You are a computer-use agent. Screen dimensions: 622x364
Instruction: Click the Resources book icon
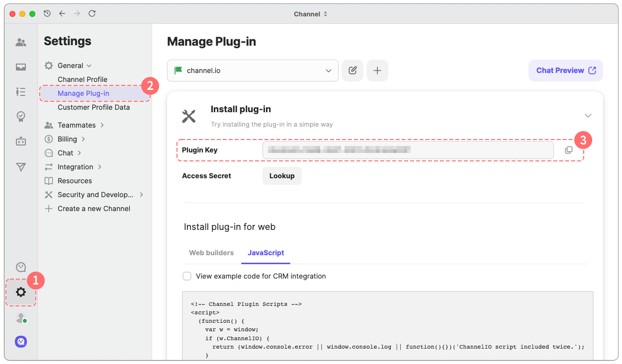coord(49,181)
